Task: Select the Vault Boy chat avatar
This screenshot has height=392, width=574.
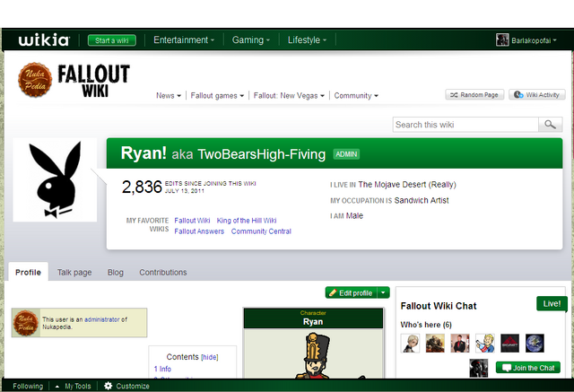Action: (485, 344)
